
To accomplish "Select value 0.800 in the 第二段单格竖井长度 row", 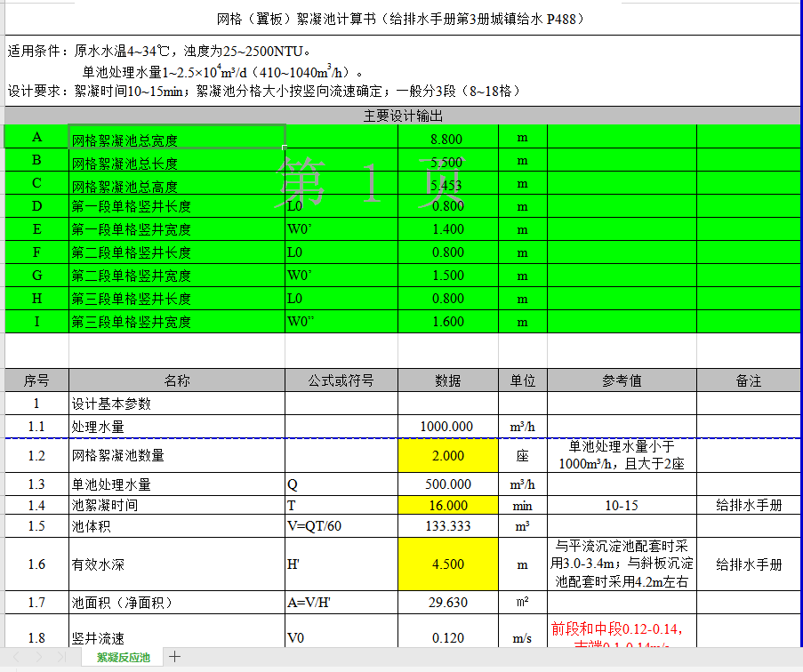I will (447, 252).
